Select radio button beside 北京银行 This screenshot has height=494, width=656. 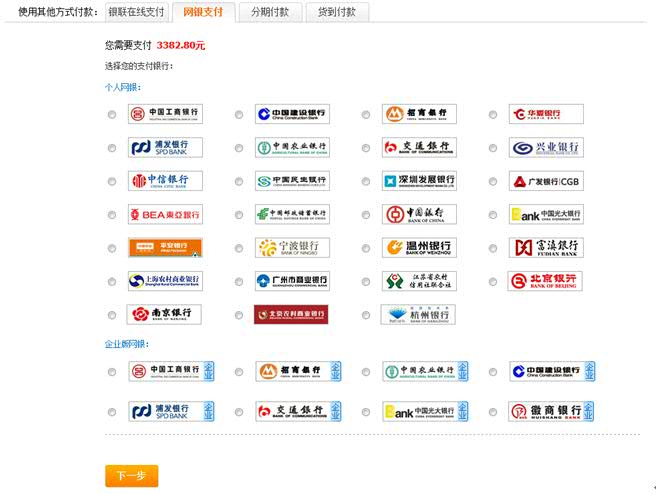pyautogui.click(x=493, y=282)
